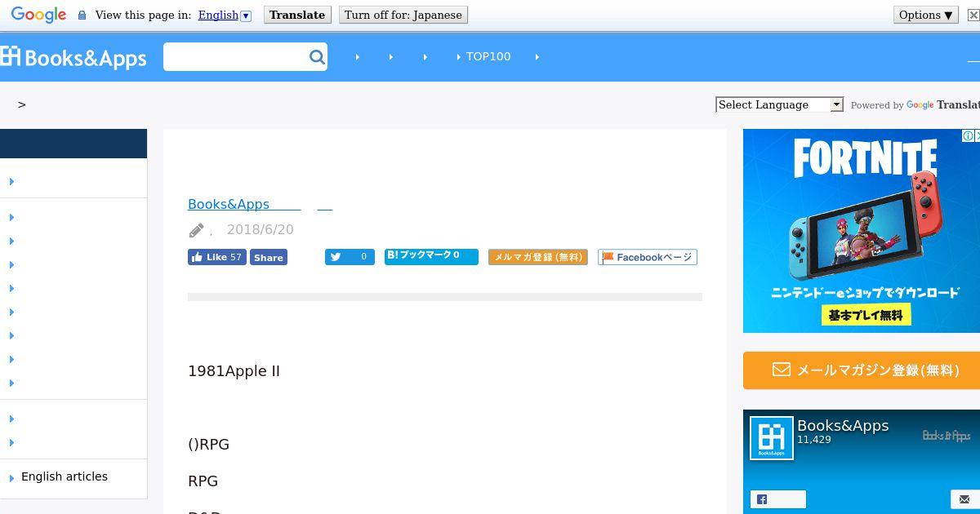Click Turn off for: Japanese button

pos(403,15)
